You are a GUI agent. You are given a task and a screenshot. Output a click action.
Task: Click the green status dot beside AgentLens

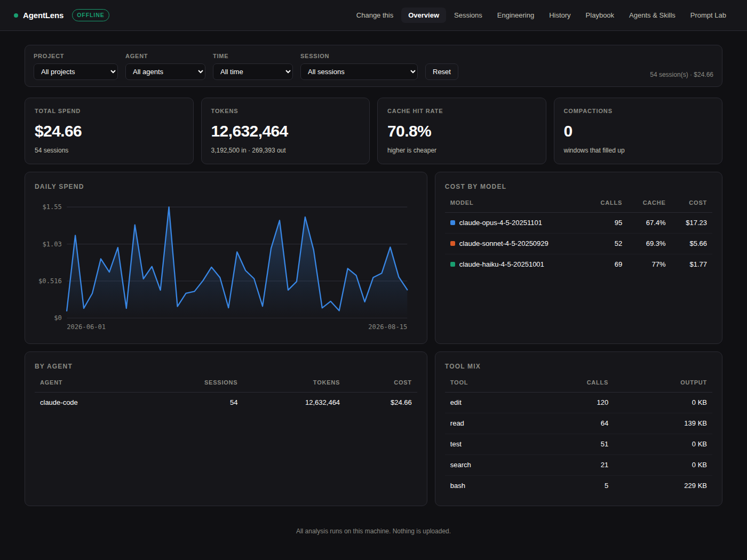click(x=16, y=15)
